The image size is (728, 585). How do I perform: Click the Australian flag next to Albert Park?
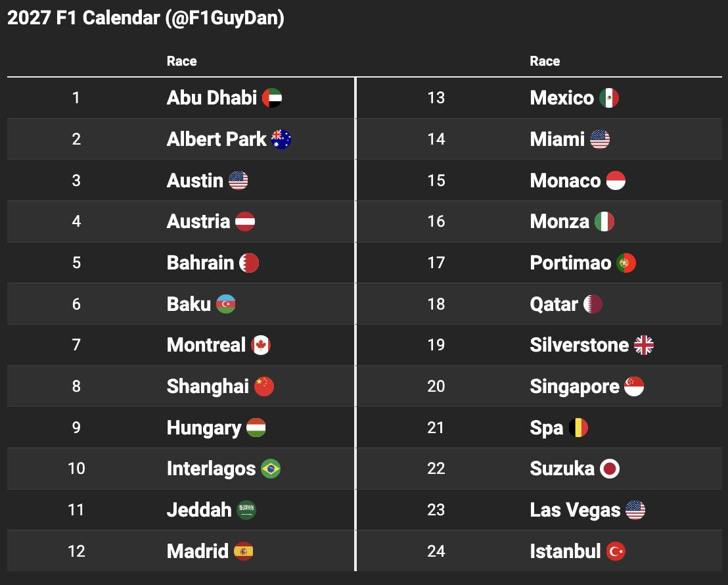tap(281, 139)
